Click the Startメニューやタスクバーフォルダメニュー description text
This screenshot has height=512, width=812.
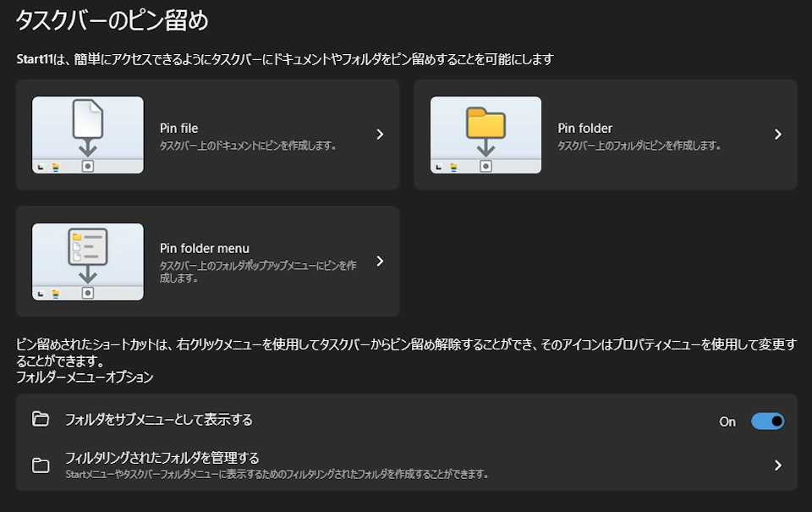click(277, 474)
